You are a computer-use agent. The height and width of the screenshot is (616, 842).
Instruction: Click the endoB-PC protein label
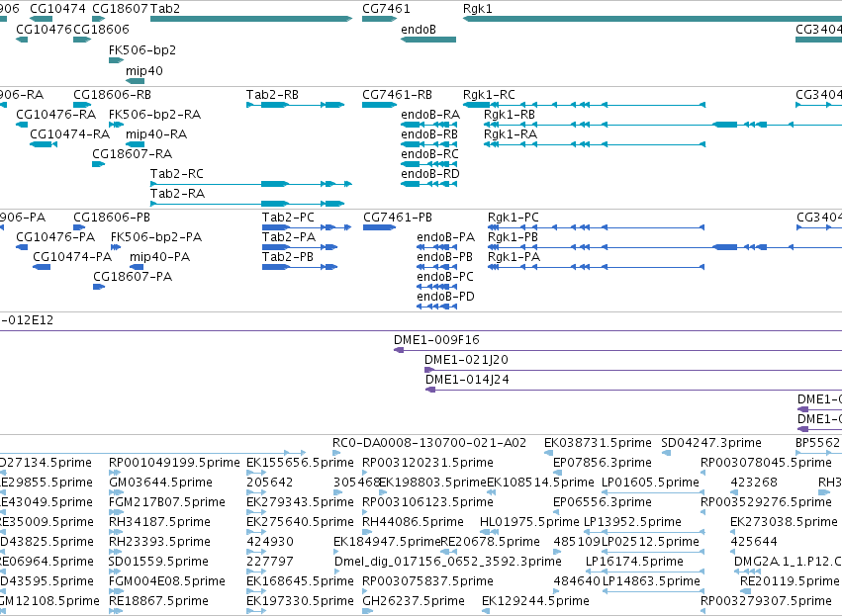pos(445,276)
